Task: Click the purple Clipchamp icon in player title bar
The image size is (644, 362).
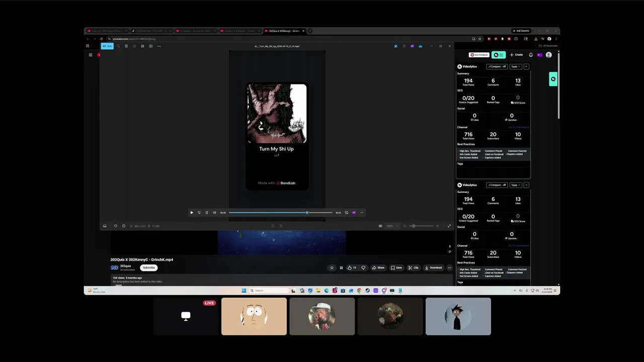Action: [412, 46]
